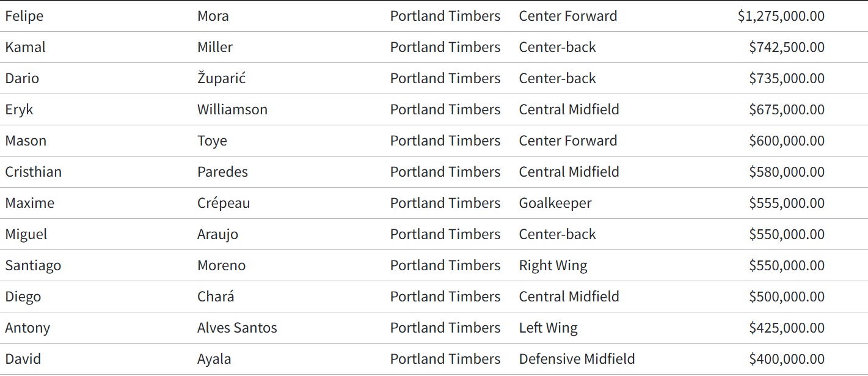Select the first name "Santiago"
Screen dimensions: 868x376
pyautogui.click(x=33, y=265)
